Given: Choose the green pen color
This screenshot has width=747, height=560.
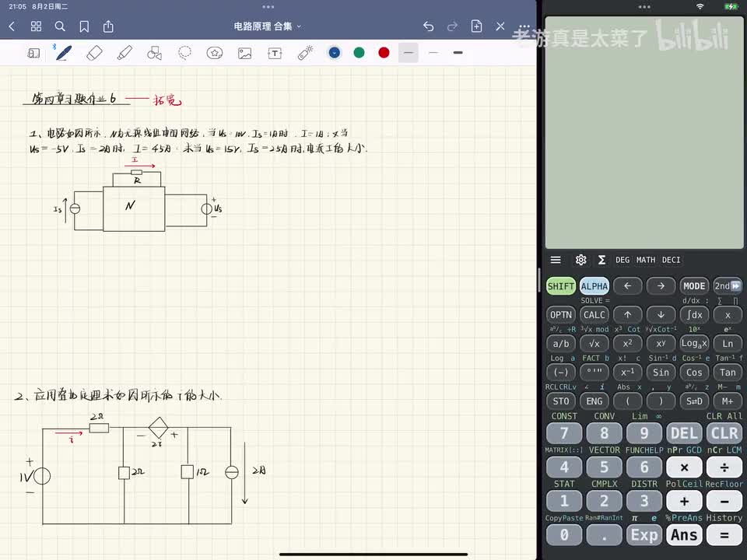Looking at the screenshot, I should pos(359,53).
